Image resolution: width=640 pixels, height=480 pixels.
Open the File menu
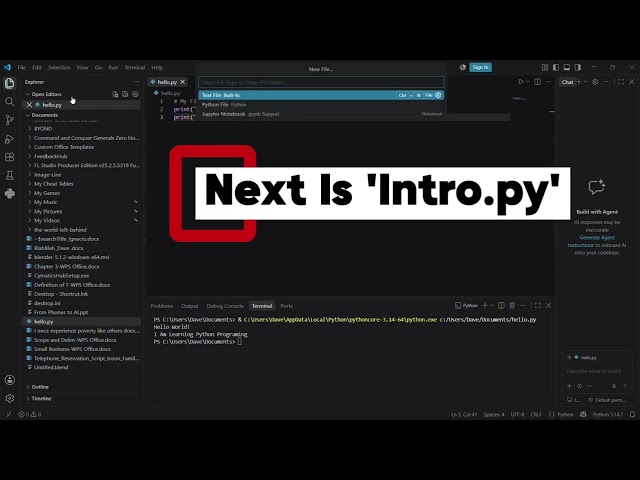[22, 67]
